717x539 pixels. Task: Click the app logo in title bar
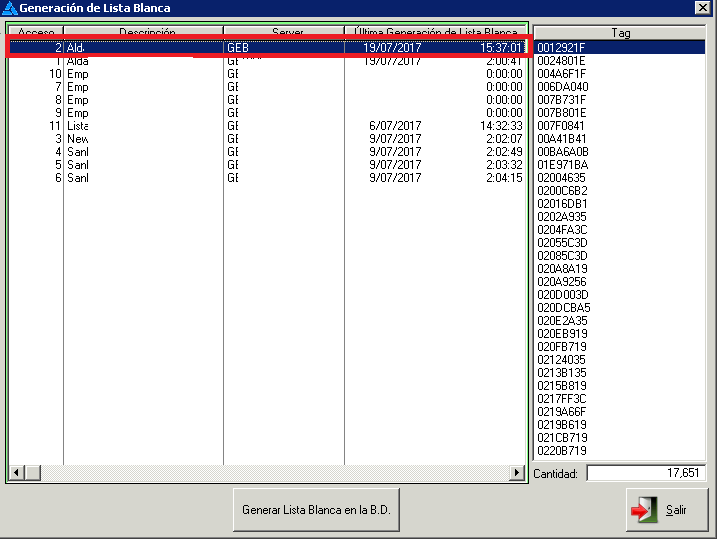(x=9, y=8)
